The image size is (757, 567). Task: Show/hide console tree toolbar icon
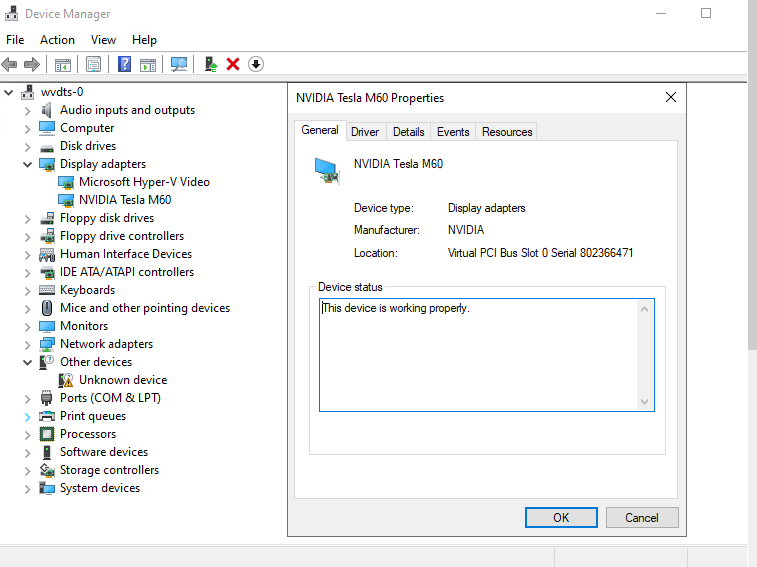tap(63, 64)
